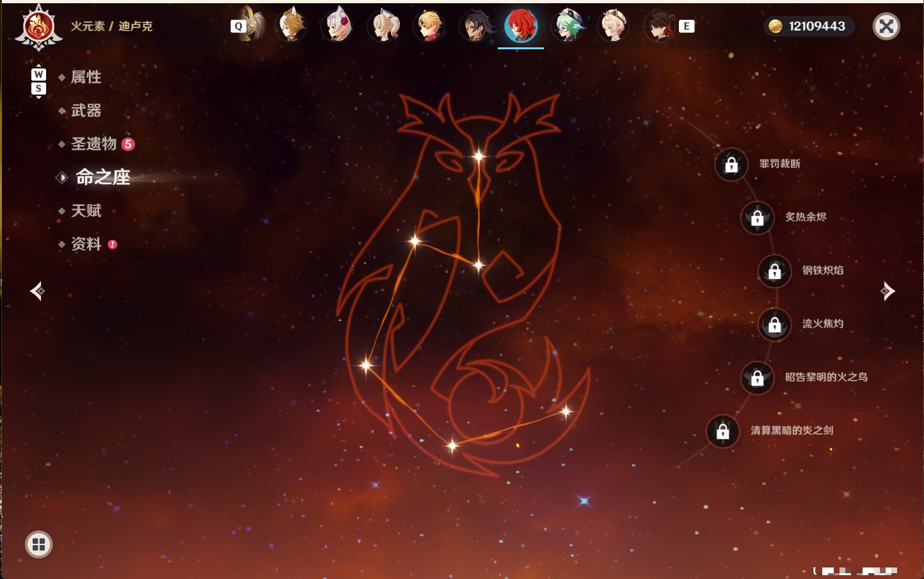Go to the previous character with left arrow
Image resolution: width=924 pixels, height=579 pixels.
(x=37, y=291)
